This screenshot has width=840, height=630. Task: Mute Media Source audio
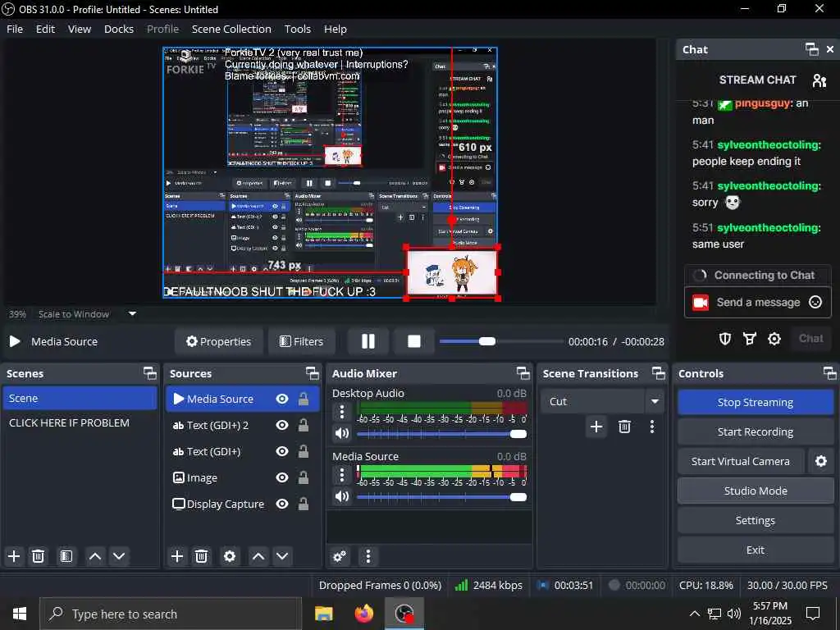pos(342,496)
